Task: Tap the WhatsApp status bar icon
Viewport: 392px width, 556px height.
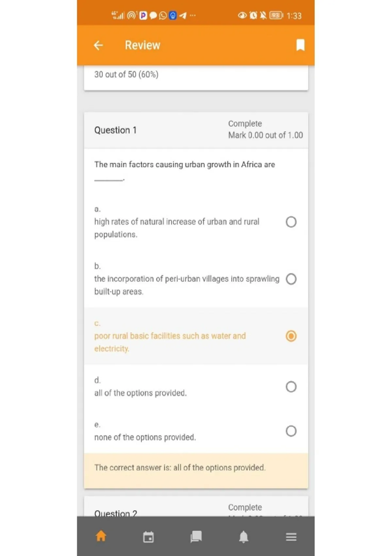Action: (x=163, y=15)
